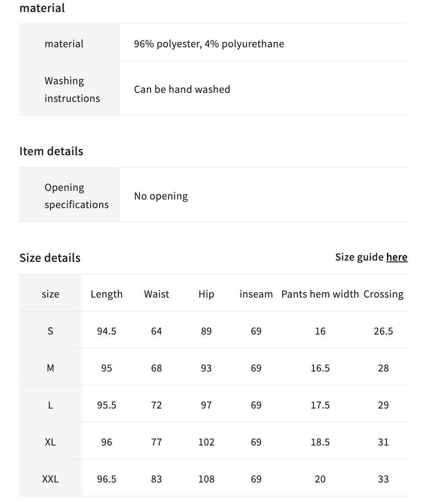Click the Item details heading
The height and width of the screenshot is (504, 433).
tap(51, 151)
